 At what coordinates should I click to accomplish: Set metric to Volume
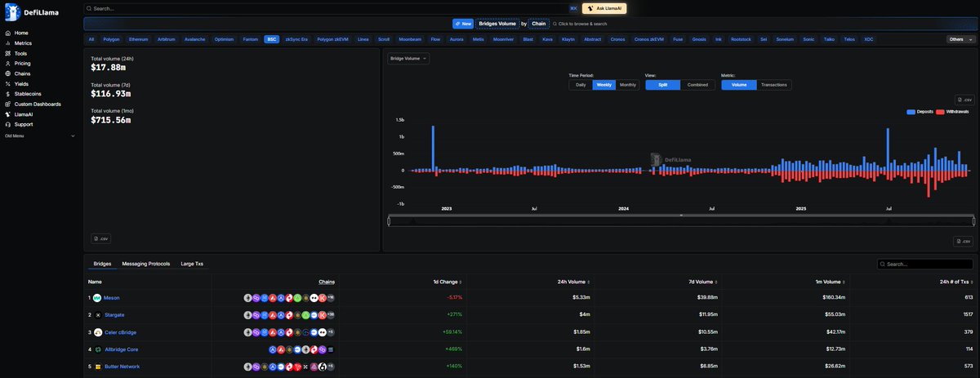pos(739,85)
